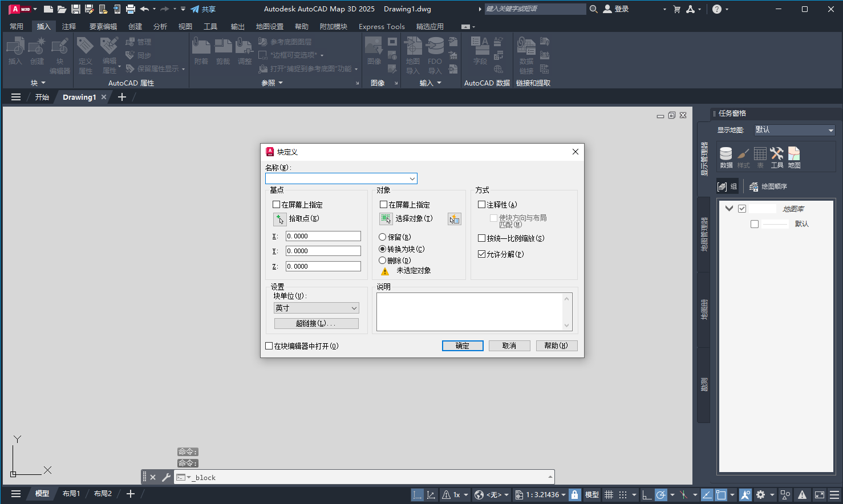
Task: Open the 名称 combo box dropdown
Action: 412,178
